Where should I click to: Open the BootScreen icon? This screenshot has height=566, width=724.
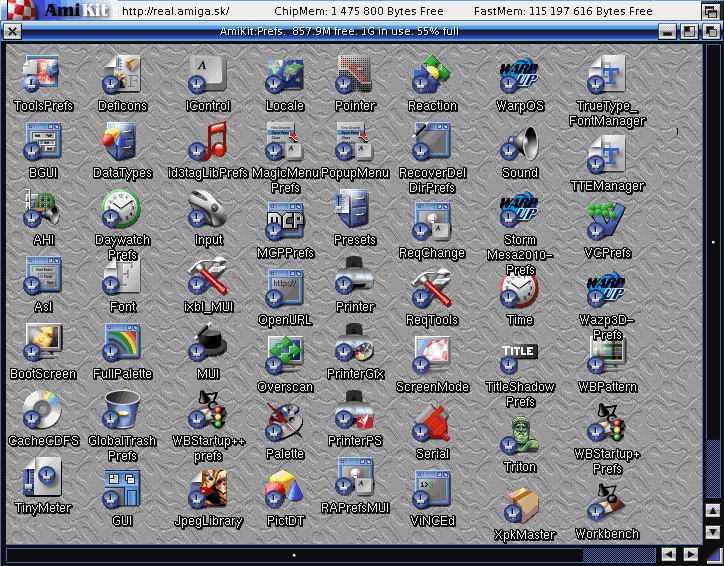point(42,342)
